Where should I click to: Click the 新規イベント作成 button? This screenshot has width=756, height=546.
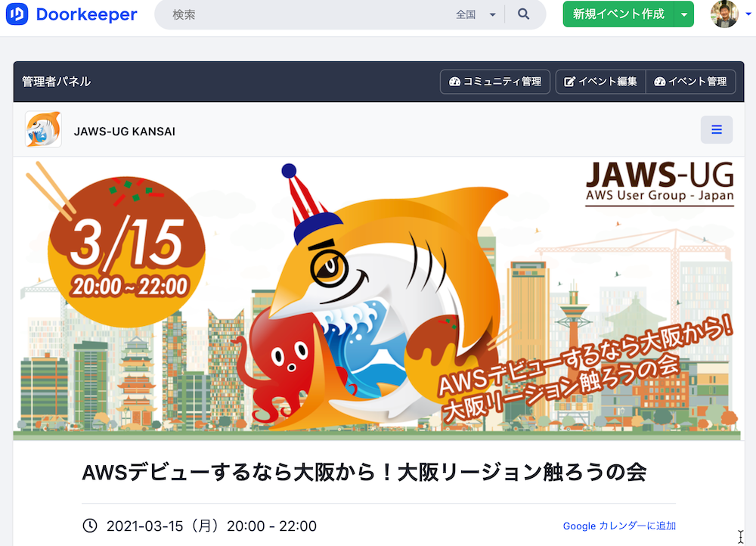(618, 14)
